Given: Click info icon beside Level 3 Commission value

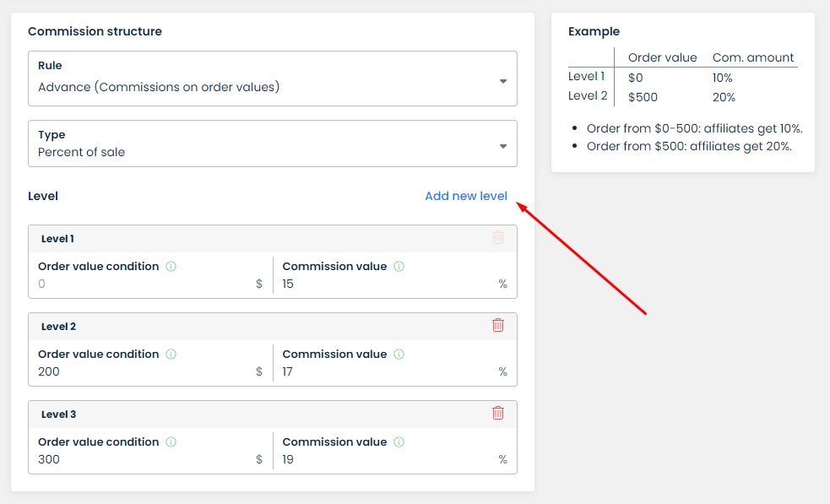Looking at the screenshot, I should (399, 442).
